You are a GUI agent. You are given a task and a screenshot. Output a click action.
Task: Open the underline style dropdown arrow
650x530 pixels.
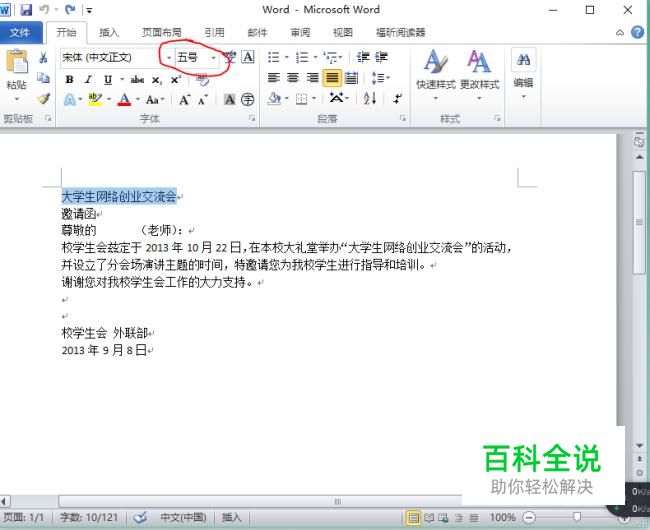pyautogui.click(x=122, y=79)
